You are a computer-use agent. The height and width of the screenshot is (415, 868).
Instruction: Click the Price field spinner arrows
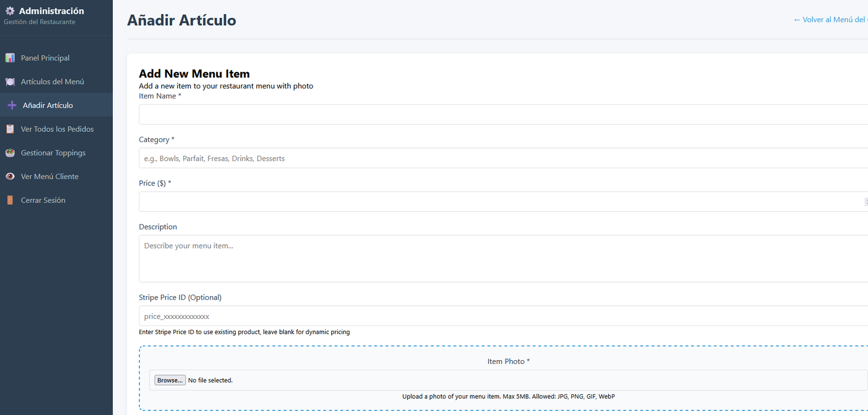(x=866, y=202)
